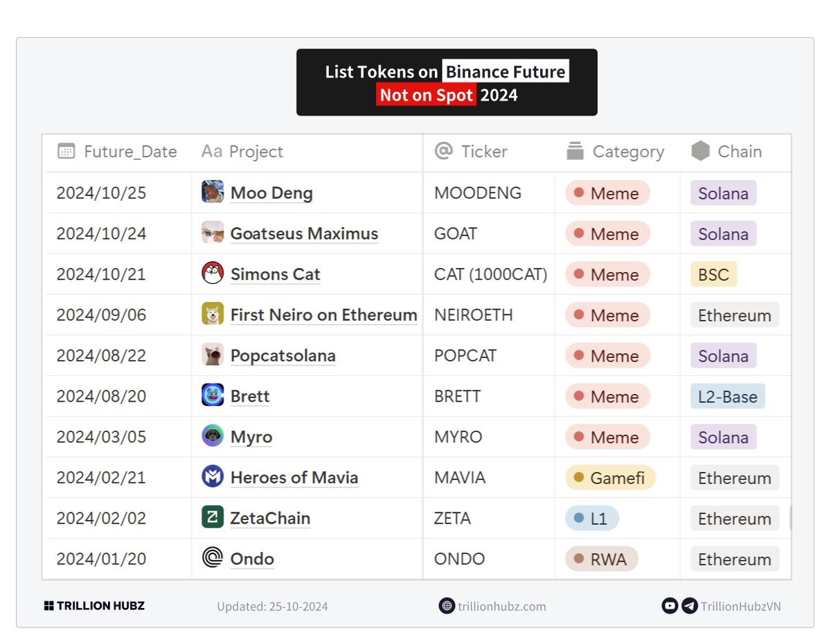The width and height of the screenshot is (831, 644).
Task: Click the POPCAT ticker cell
Action: [489, 356]
